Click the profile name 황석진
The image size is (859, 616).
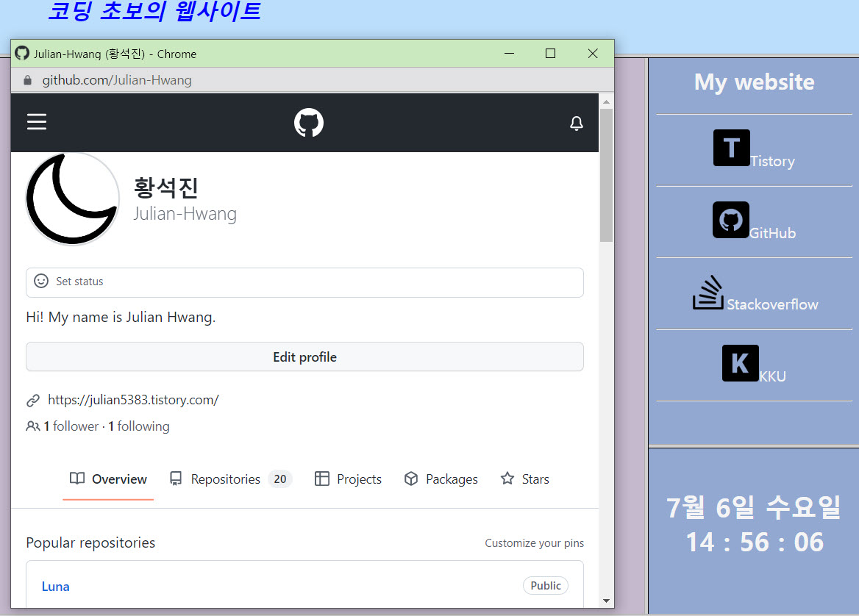(x=165, y=187)
